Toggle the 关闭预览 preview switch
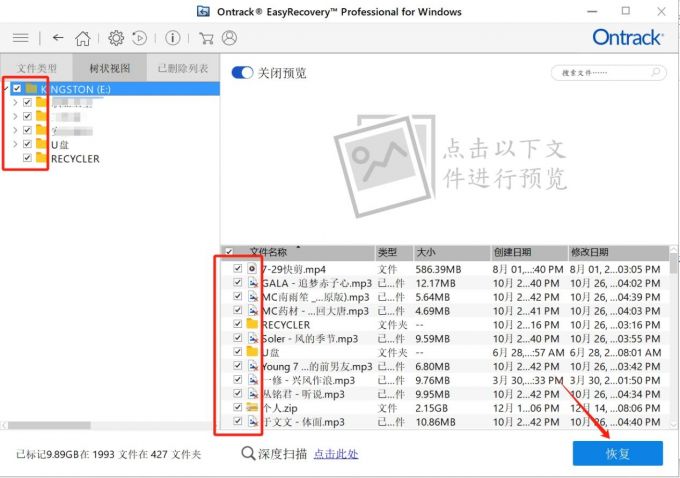 click(x=242, y=72)
